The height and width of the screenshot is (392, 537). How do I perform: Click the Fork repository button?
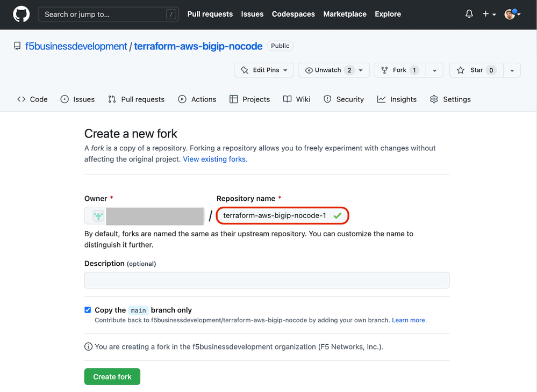[399, 70]
